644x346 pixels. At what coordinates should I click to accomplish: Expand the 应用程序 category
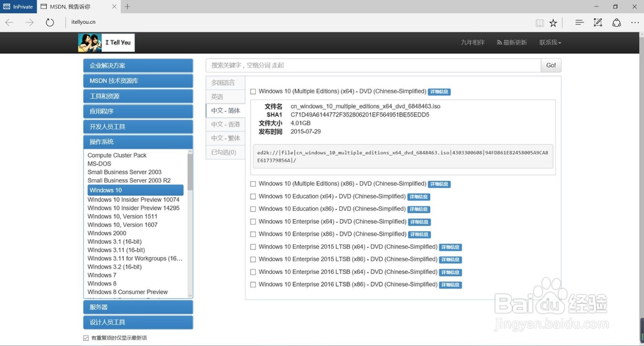click(x=138, y=111)
